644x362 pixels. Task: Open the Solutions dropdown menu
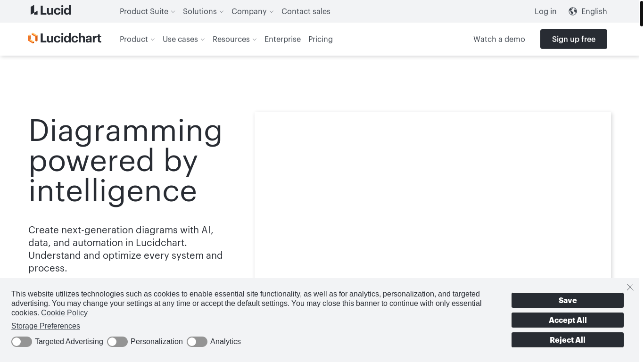tap(203, 11)
